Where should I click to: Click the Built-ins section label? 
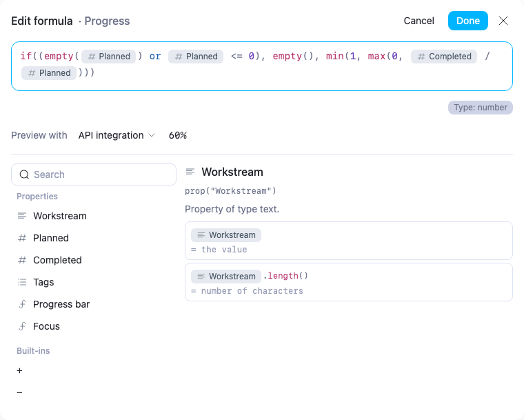33,351
